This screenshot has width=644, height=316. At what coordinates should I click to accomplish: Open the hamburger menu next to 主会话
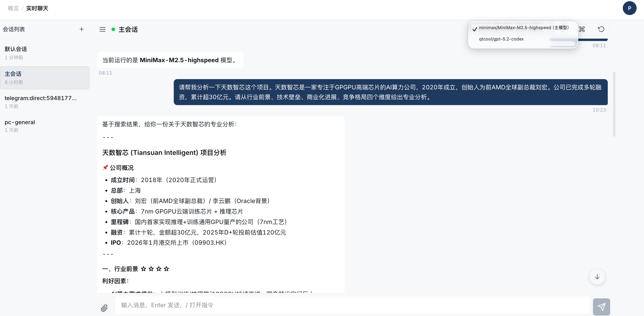click(x=102, y=29)
